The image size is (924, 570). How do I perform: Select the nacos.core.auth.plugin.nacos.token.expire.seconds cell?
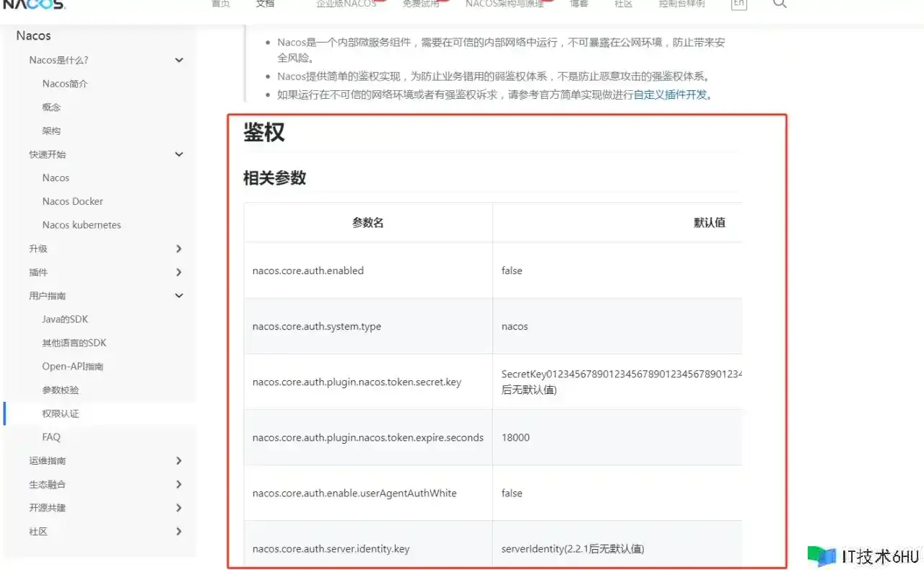pyautogui.click(x=368, y=437)
